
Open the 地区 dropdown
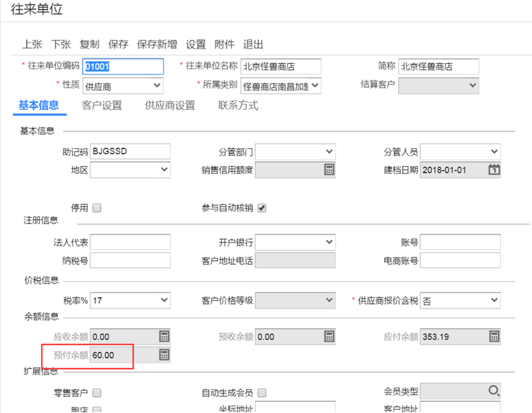[130, 170]
